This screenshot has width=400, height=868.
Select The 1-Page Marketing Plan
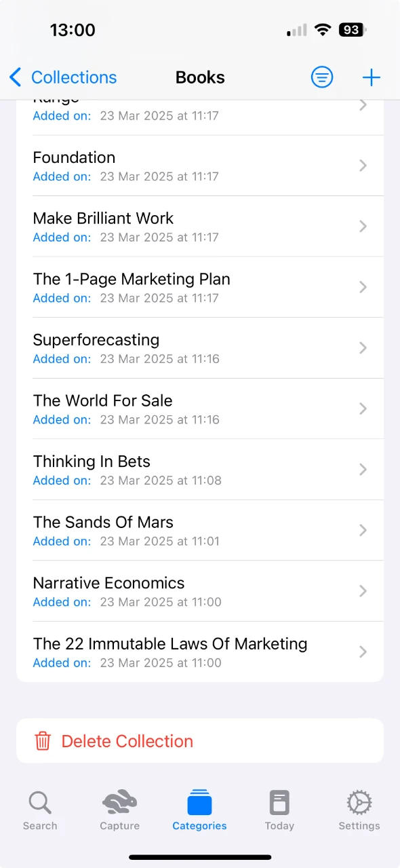[200, 287]
